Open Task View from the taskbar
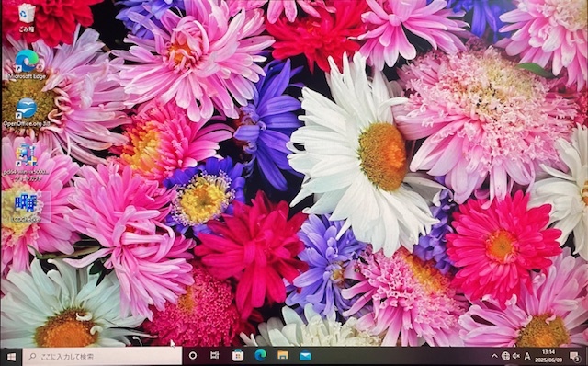This screenshot has height=366, width=588. (x=215, y=356)
